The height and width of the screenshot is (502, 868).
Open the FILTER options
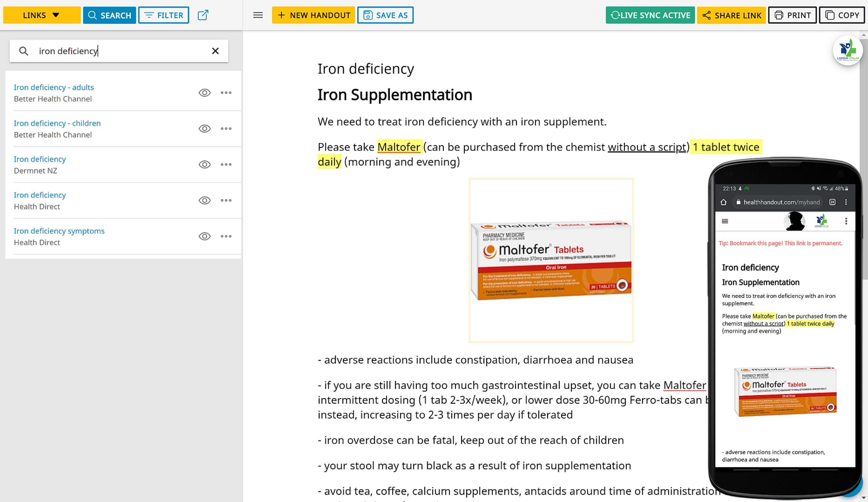click(163, 15)
